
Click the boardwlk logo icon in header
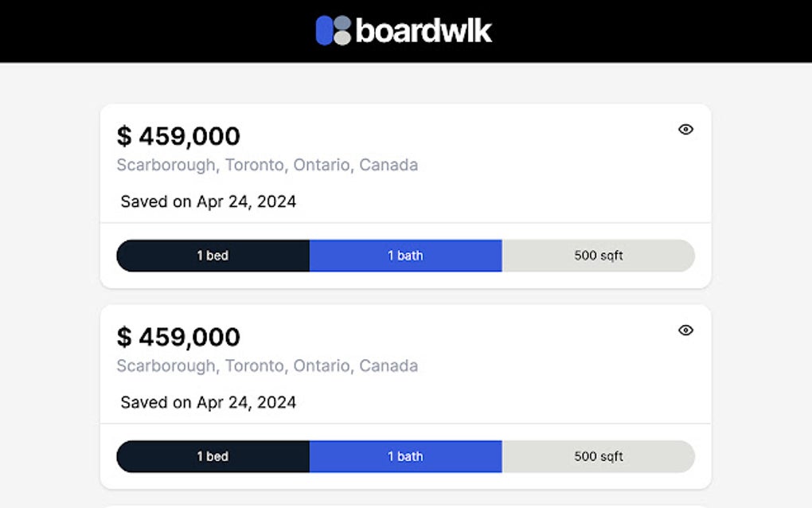point(334,30)
